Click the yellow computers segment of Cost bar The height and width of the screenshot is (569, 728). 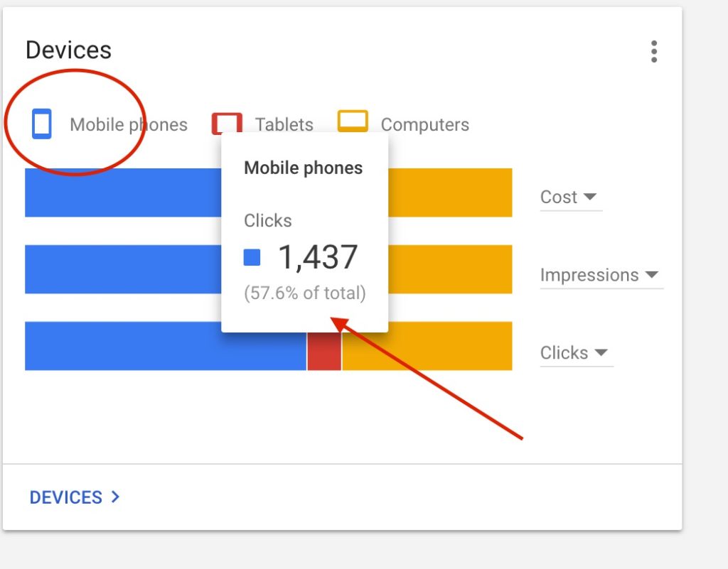coord(450,193)
